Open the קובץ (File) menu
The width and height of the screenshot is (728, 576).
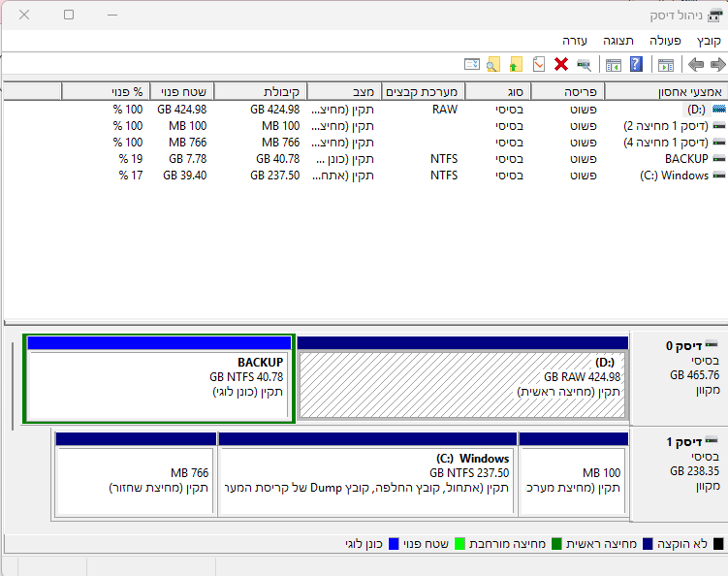(709, 41)
